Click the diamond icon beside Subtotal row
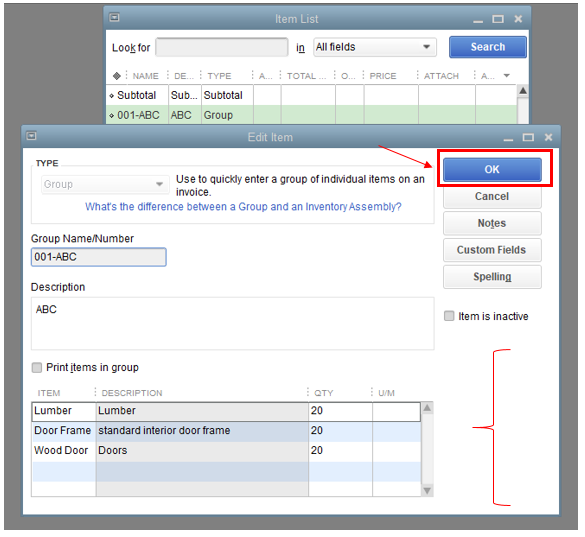 point(112,96)
